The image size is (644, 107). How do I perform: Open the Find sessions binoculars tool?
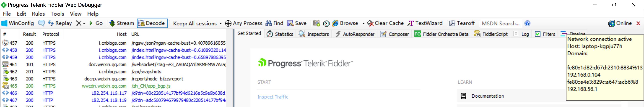coord(274,23)
